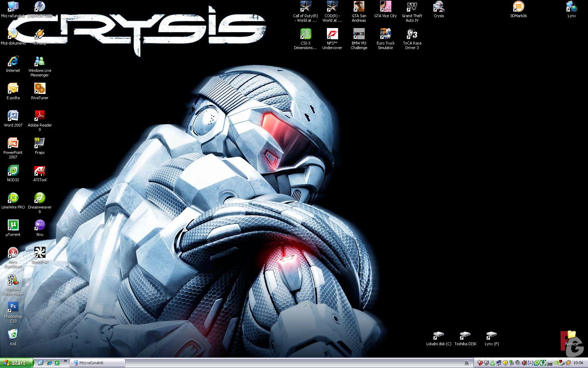588x368 pixels.
Task: Select the CSI-3 Dimensions icon
Action: pos(306,39)
